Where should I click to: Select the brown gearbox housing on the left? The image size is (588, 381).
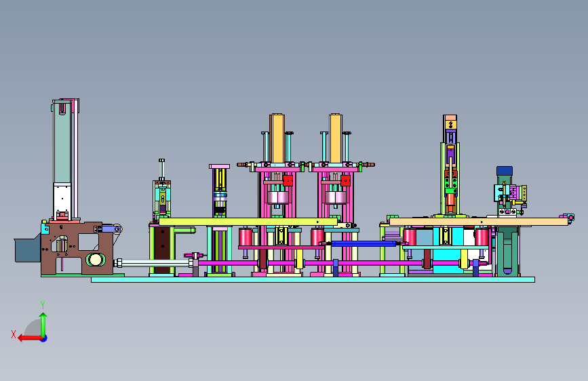pos(77,248)
